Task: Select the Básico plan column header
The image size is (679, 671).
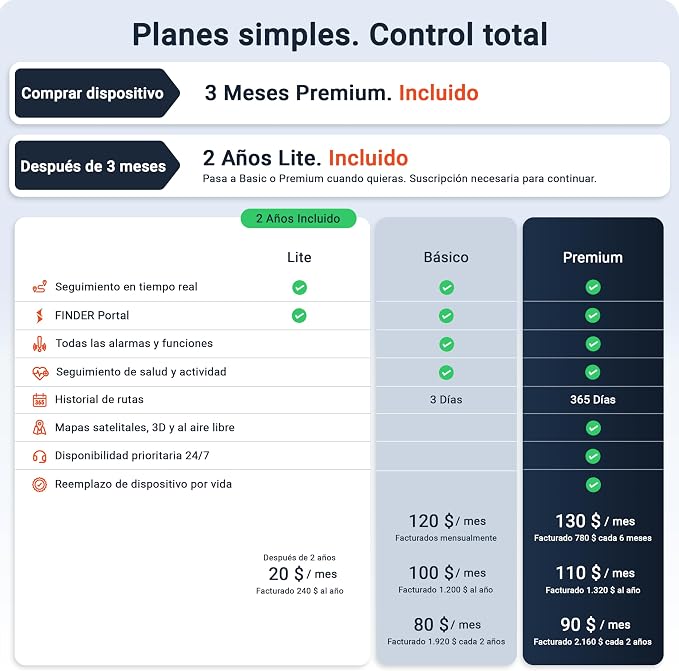Action: click(446, 257)
